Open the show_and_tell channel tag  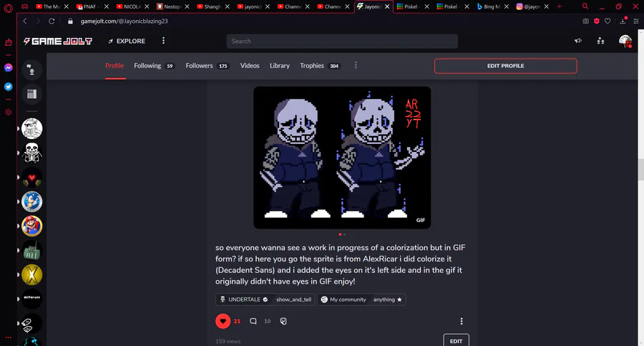pos(293,299)
